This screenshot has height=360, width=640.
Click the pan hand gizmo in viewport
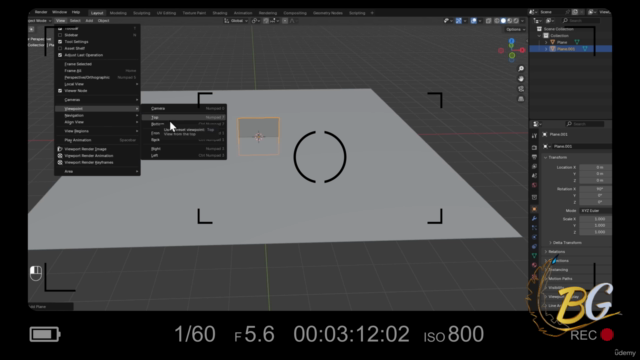pos(521,79)
